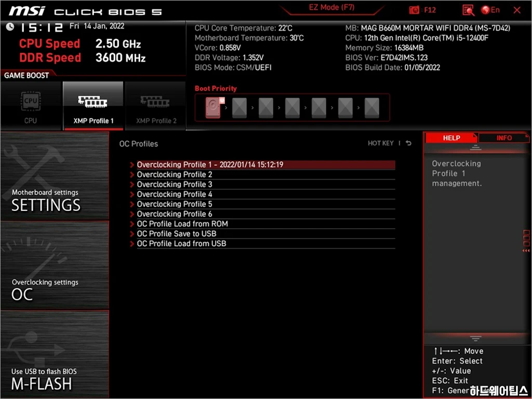Click the date Fri 14 Jan, 2022

coord(97,26)
